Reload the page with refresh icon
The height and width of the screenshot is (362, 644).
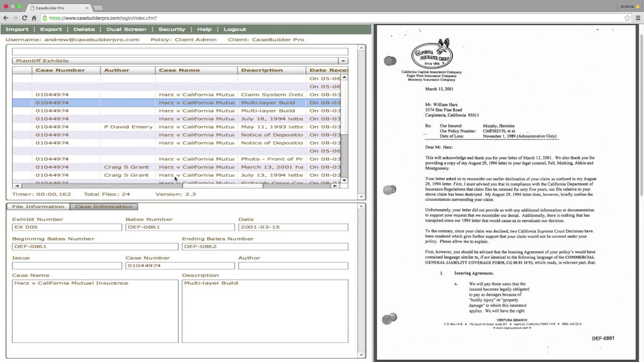[24, 18]
